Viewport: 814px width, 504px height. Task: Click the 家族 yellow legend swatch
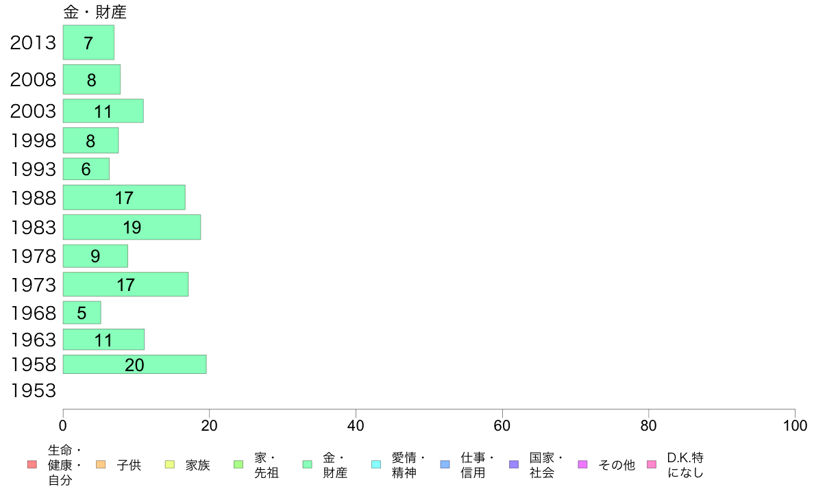(170, 464)
